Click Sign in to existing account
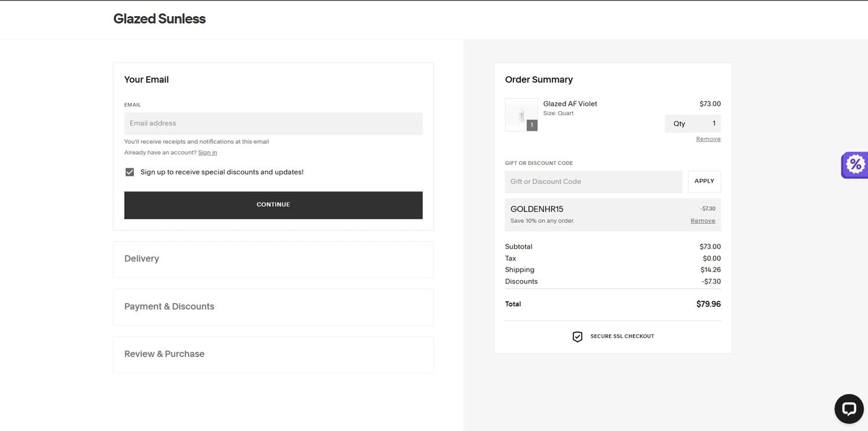The width and height of the screenshot is (868, 431). click(207, 153)
